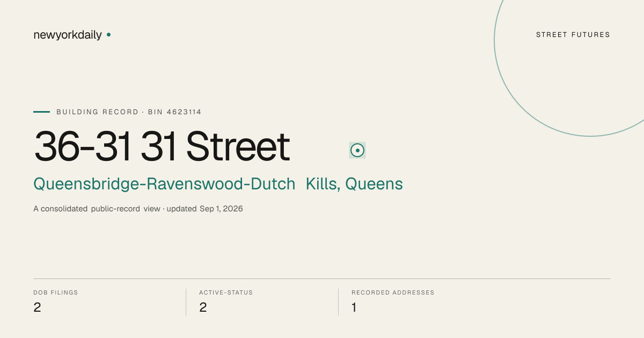
Task: Click the horizontal divider above the stats
Action: pyautogui.click(x=322, y=278)
